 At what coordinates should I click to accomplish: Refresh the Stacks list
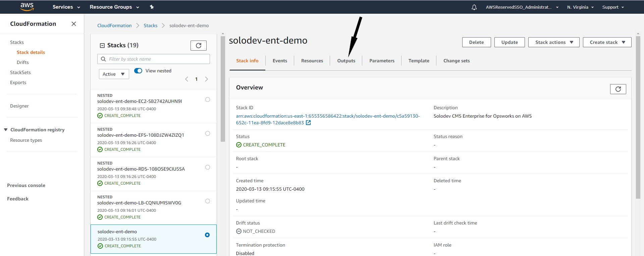198,46
